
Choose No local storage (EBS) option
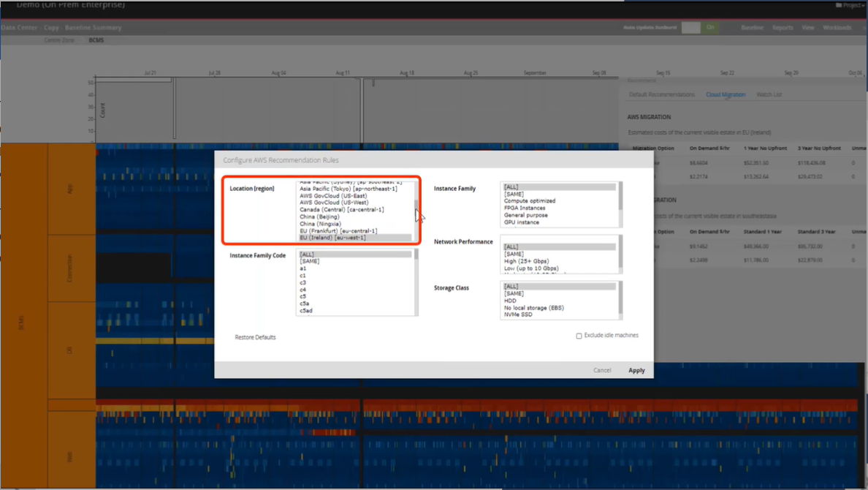point(534,308)
